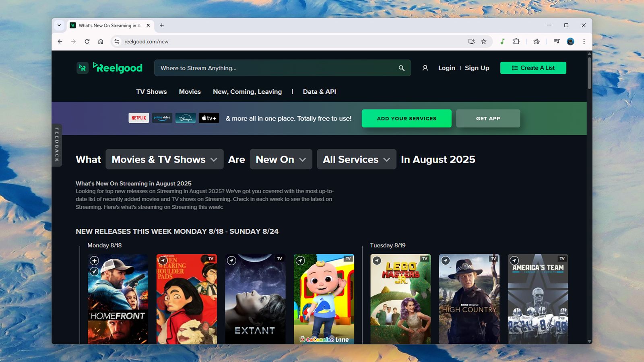Expand the Movies & TV Shows dropdown
Image resolution: width=644 pixels, height=362 pixels.
pos(164,159)
